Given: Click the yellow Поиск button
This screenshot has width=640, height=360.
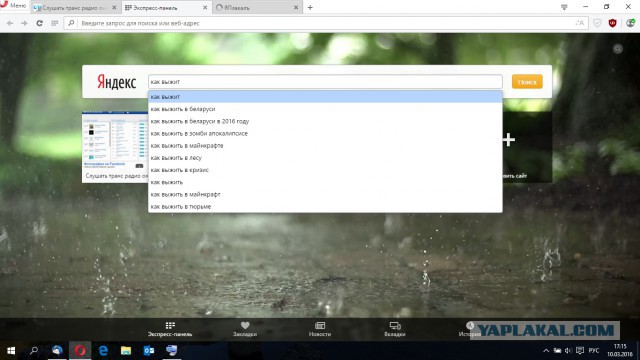Looking at the screenshot, I should [x=527, y=82].
